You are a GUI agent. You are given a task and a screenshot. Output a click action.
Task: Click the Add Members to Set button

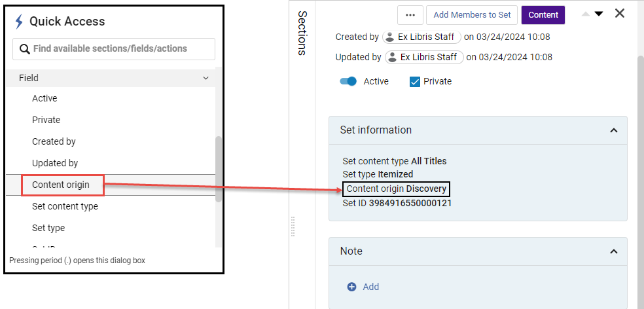(472, 15)
